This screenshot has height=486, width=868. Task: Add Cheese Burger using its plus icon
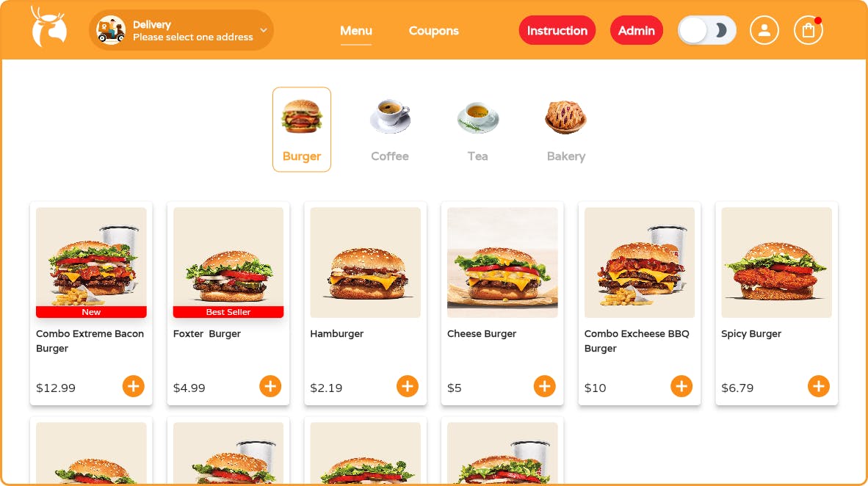click(x=544, y=386)
